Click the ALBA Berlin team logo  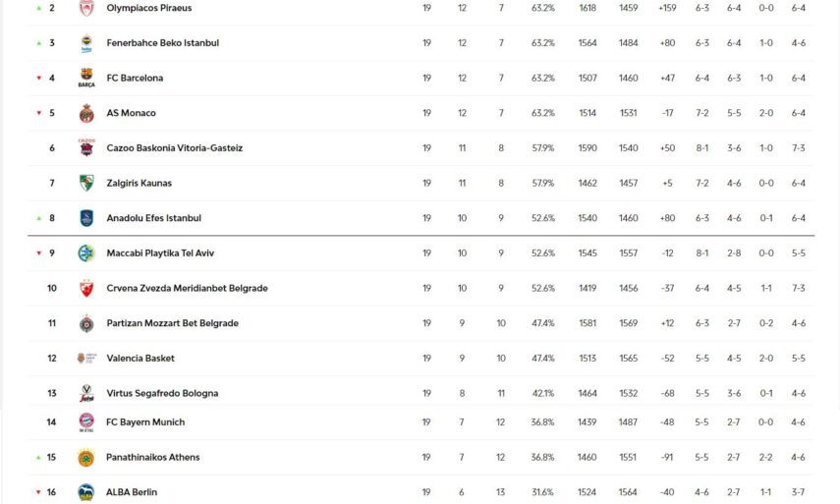pyautogui.click(x=86, y=492)
